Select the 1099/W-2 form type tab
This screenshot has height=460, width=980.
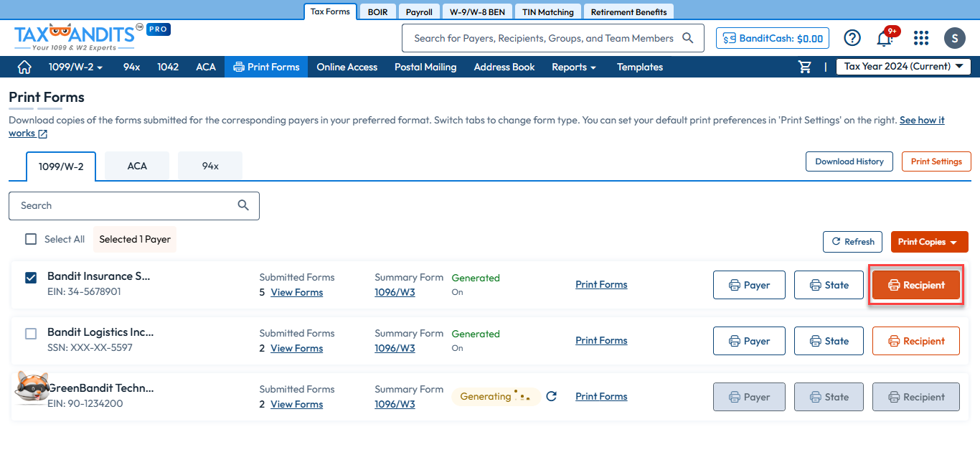[x=61, y=166]
